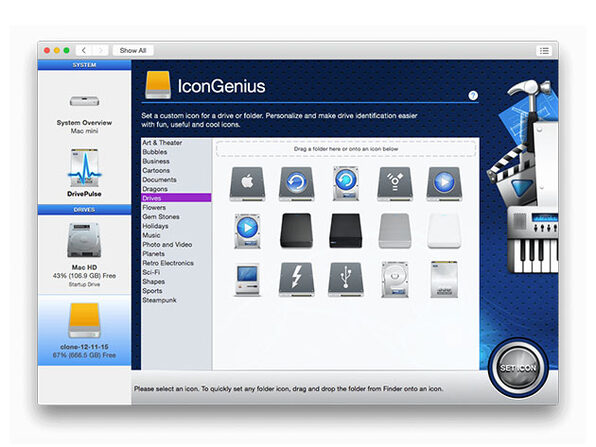Image resolution: width=596 pixels, height=447 pixels.
Task: Go forward with the right arrow
Action: click(101, 51)
